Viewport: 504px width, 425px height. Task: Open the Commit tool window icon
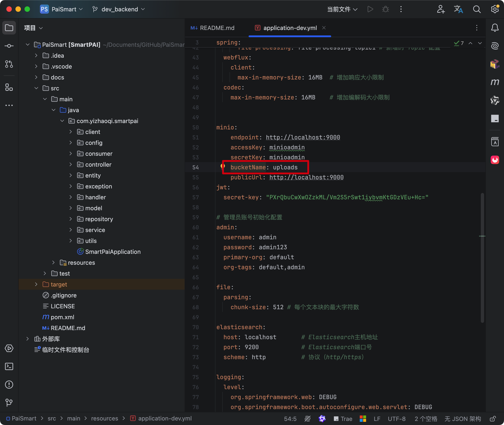coord(9,46)
